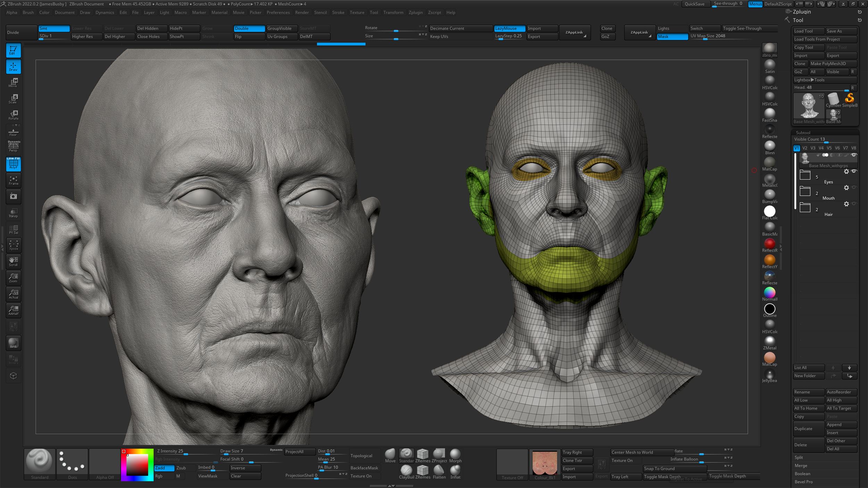Expand the Mouth subtool folder
868x488 pixels.
[x=805, y=191]
